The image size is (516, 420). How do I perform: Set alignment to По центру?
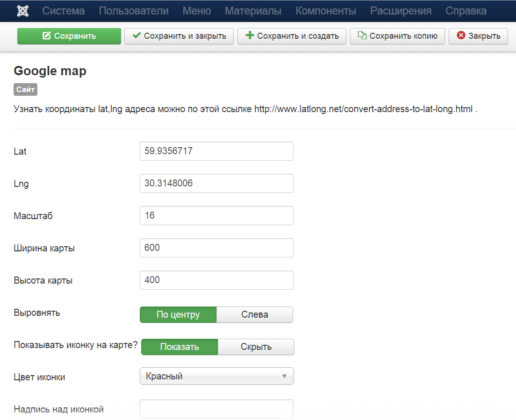click(x=178, y=315)
